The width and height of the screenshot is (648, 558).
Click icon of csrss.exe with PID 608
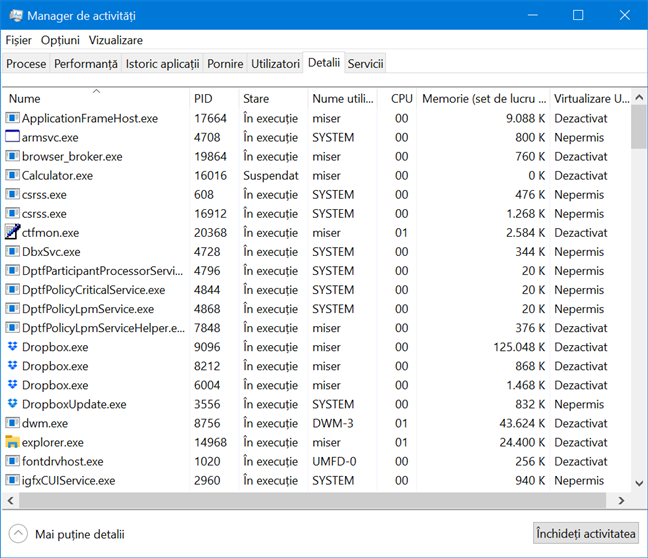click(12, 194)
